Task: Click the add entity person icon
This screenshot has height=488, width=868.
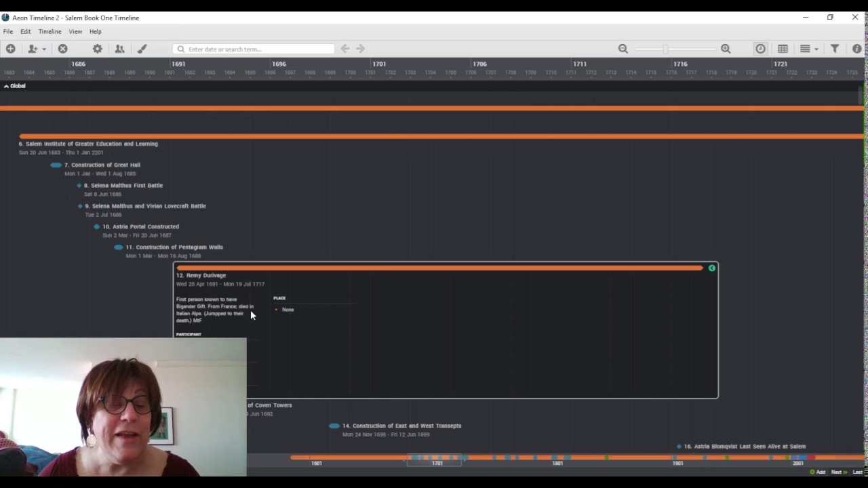Action: 32,49
